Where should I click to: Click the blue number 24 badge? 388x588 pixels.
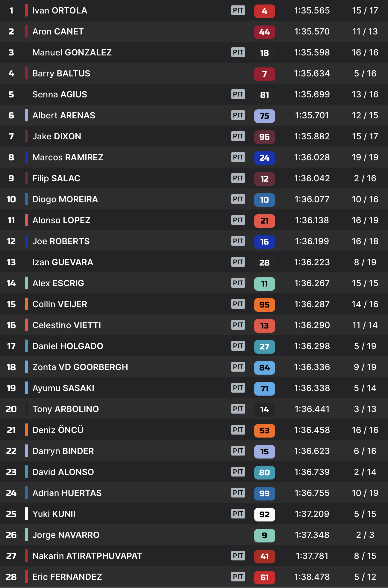pos(264,158)
